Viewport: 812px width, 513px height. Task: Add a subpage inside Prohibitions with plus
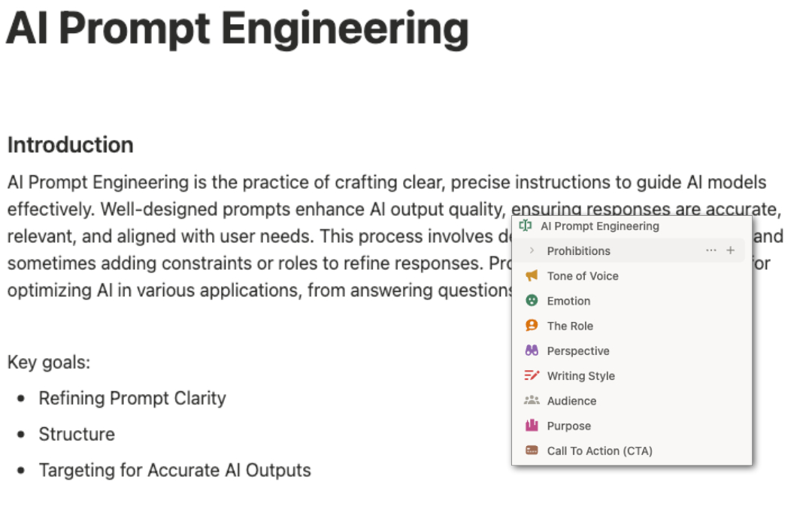pos(730,250)
